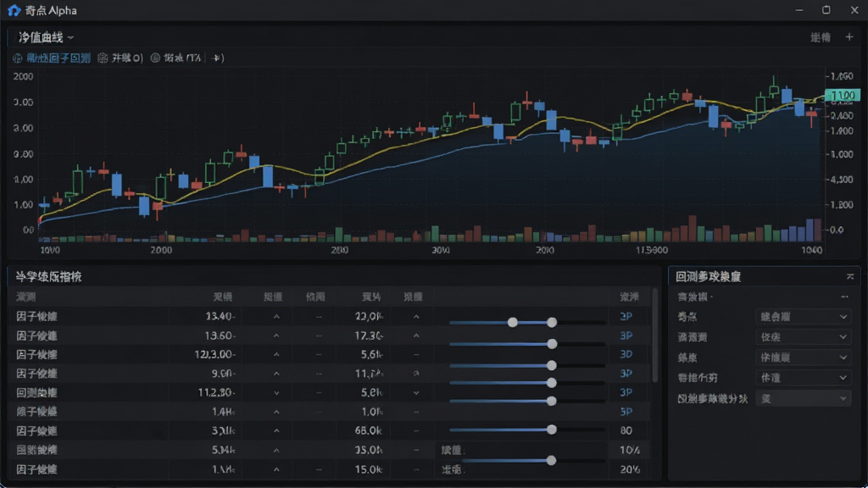Click the small circle icon in 9.90 row
The image size is (868, 488).
tap(416, 374)
